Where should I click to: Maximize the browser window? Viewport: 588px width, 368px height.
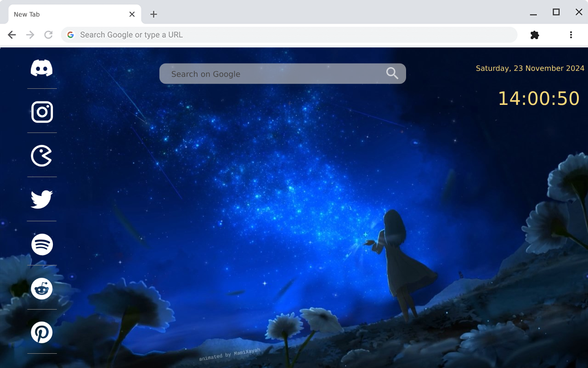click(556, 12)
